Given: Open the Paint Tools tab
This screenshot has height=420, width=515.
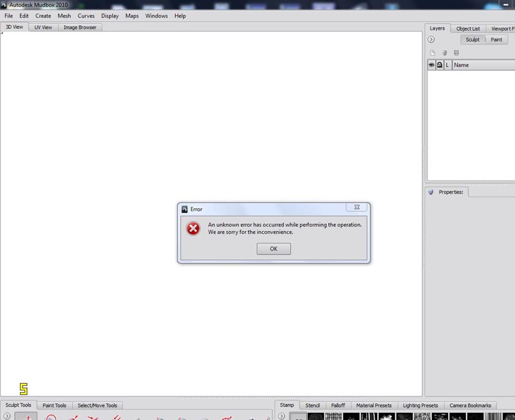Looking at the screenshot, I should pyautogui.click(x=54, y=405).
